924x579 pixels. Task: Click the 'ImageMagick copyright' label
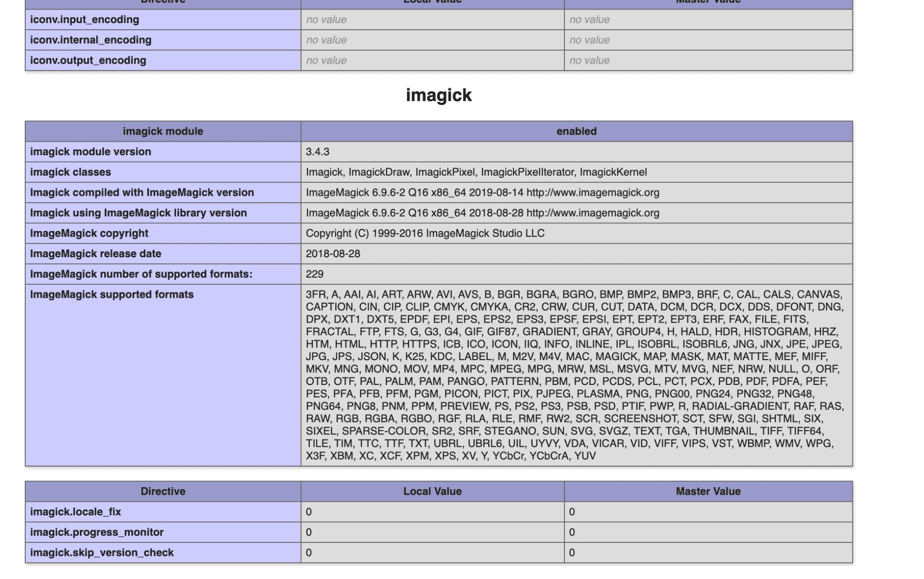point(89,233)
